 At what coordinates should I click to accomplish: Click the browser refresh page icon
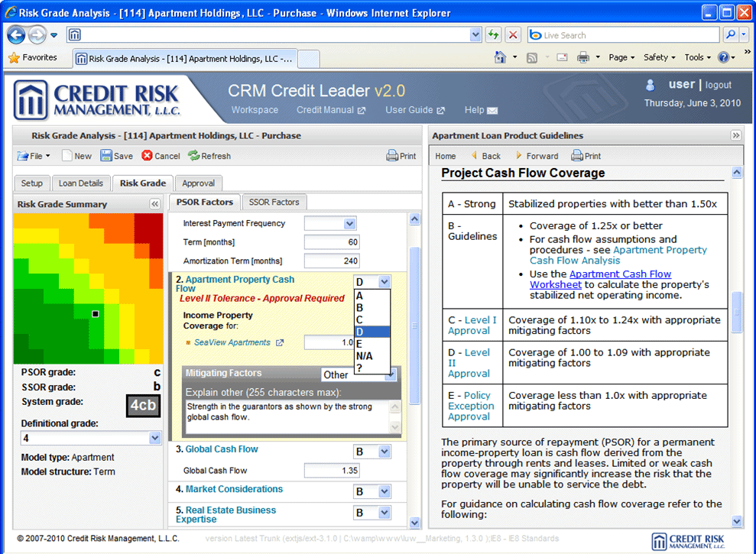pyautogui.click(x=493, y=34)
